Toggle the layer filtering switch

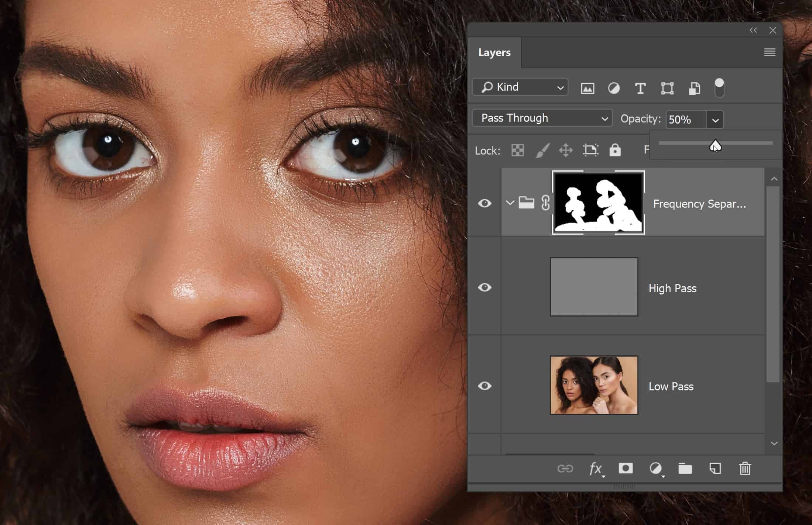click(719, 88)
